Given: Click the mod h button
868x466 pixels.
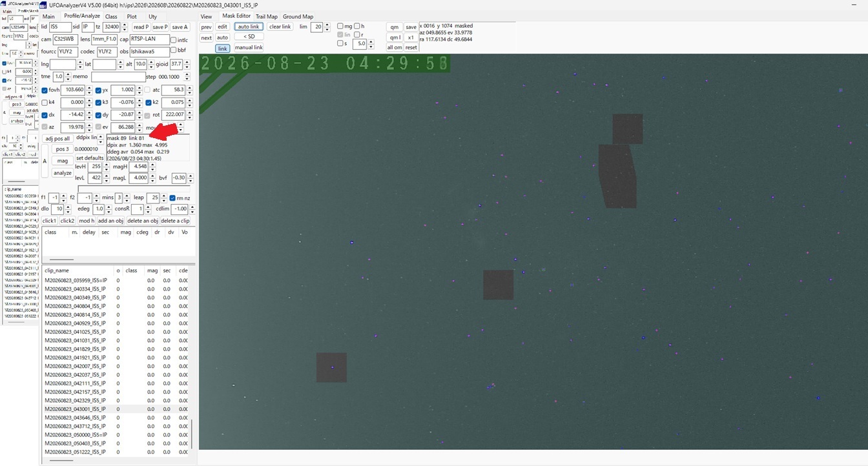Looking at the screenshot, I should pos(87,221).
